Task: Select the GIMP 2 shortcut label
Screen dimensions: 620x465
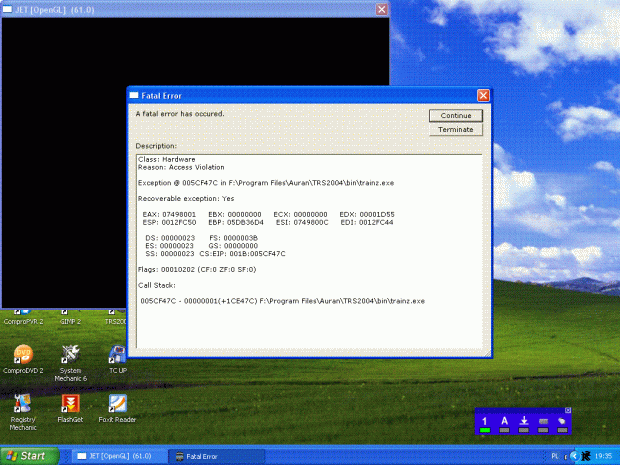Action: click(70, 321)
